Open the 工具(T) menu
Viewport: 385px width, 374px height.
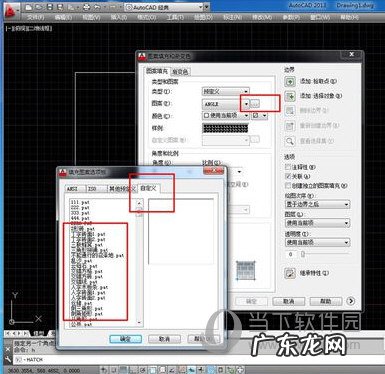click(x=175, y=17)
